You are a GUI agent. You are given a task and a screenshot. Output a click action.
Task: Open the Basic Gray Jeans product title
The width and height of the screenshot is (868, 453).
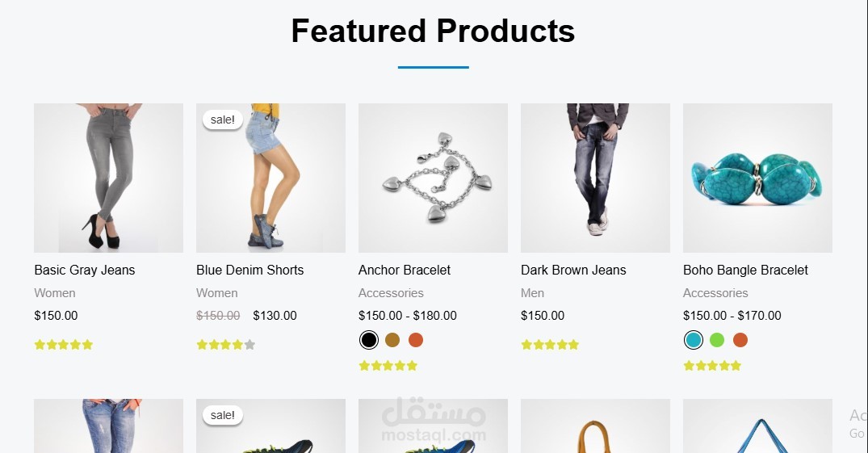(85, 271)
